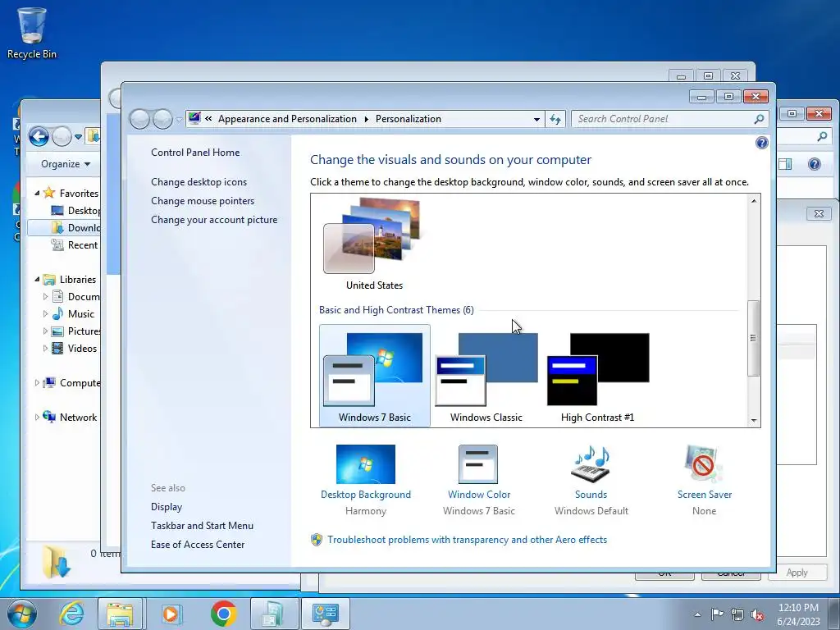Open Display under See also
The height and width of the screenshot is (630, 840).
(166, 507)
